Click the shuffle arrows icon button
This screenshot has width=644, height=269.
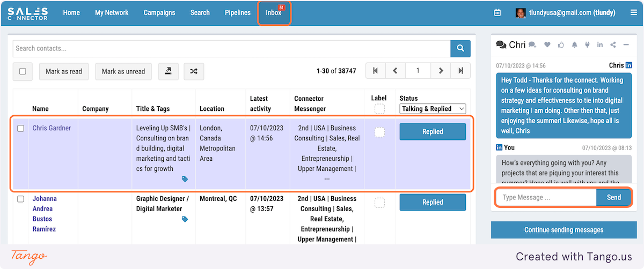click(194, 71)
